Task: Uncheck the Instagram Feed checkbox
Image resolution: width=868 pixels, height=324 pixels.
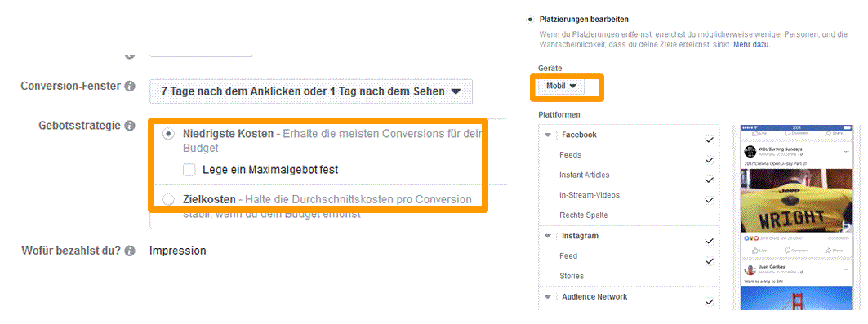Action: click(709, 261)
